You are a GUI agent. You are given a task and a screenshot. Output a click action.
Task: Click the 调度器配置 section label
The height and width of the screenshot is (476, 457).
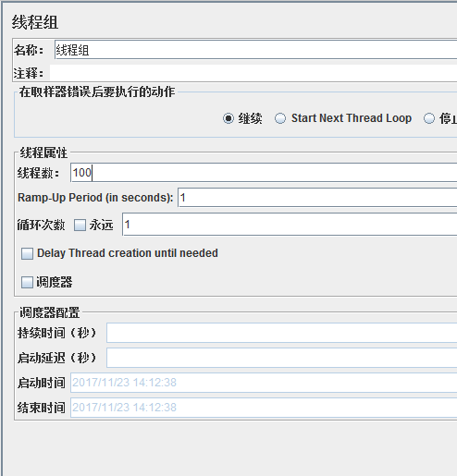49,312
